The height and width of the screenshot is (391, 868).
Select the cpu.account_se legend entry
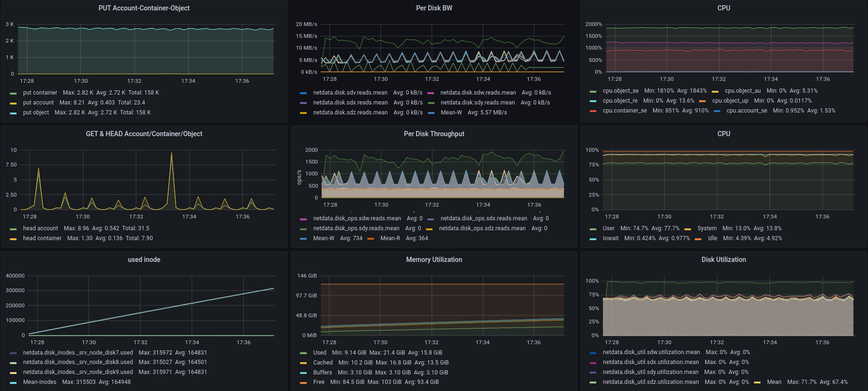click(746, 111)
